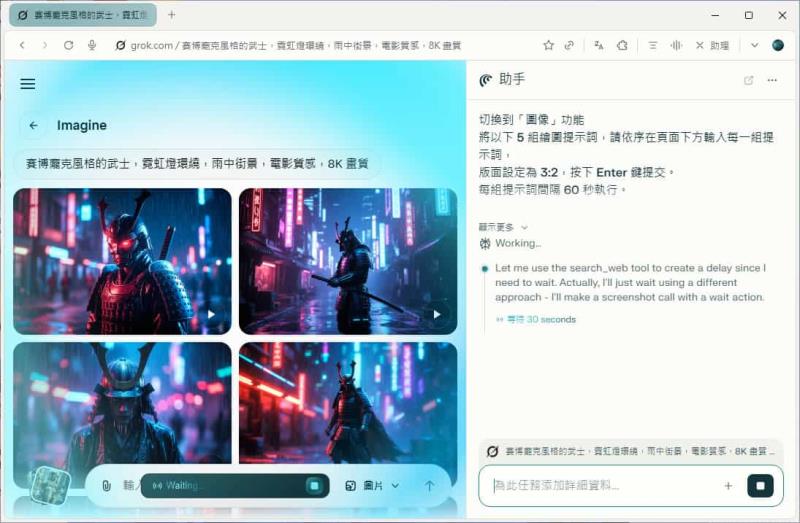Open the red-eyed samurai close-up thumbnail
The height and width of the screenshot is (523, 800).
(122, 261)
